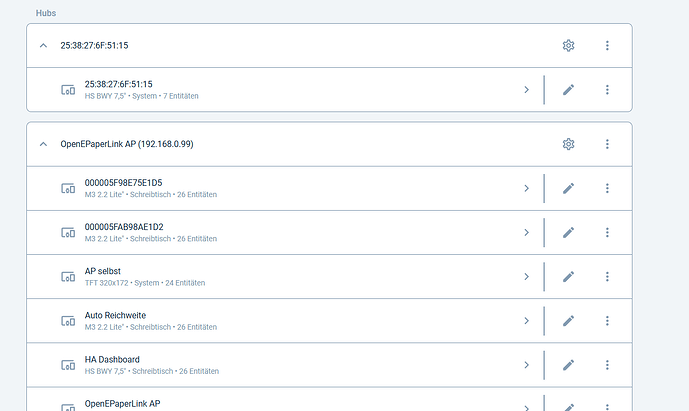
Task: Open settings gear for OpenEPaperLink AP hub
Action: 568,144
